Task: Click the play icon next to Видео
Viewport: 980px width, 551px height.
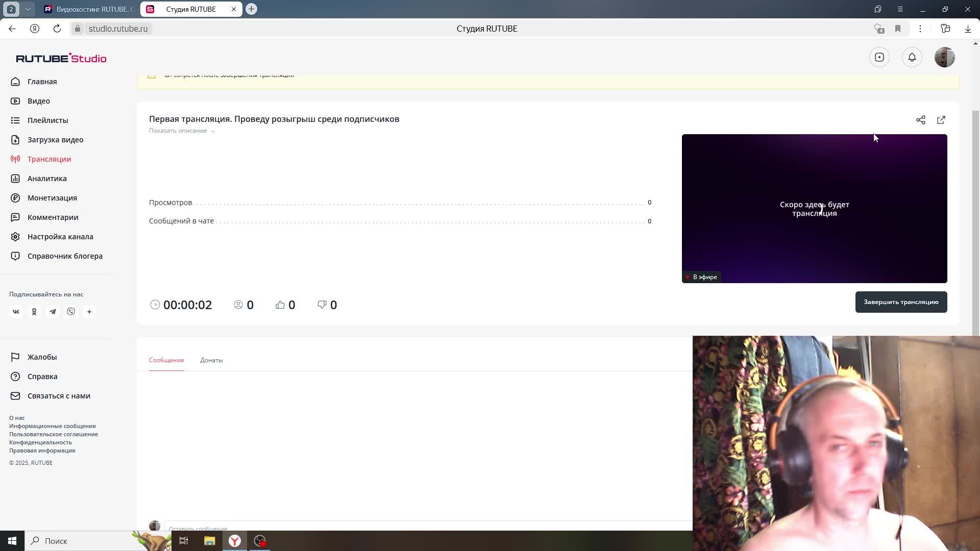Action: pyautogui.click(x=15, y=101)
